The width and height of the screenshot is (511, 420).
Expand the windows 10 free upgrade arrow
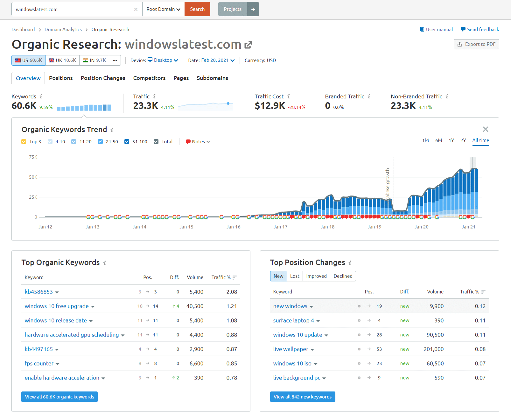93,307
